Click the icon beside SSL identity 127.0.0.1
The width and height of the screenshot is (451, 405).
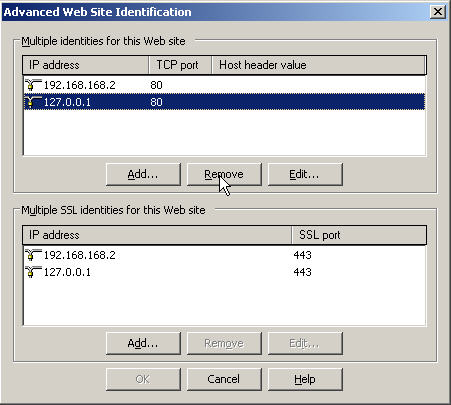click(33, 272)
